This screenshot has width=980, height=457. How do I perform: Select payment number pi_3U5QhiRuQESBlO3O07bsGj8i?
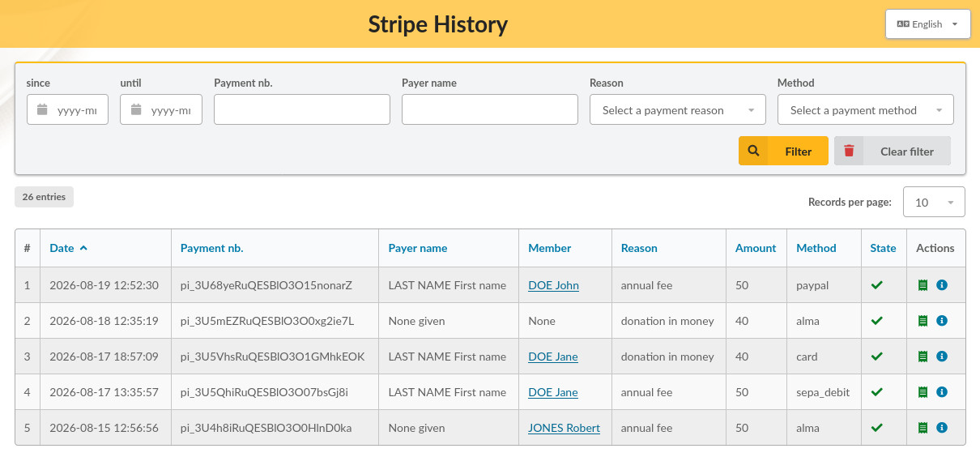tap(264, 392)
